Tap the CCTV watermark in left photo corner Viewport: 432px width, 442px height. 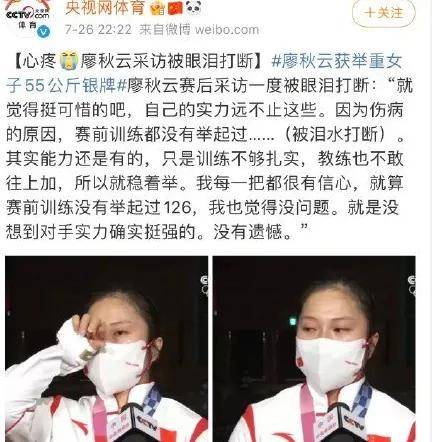tap(204, 285)
